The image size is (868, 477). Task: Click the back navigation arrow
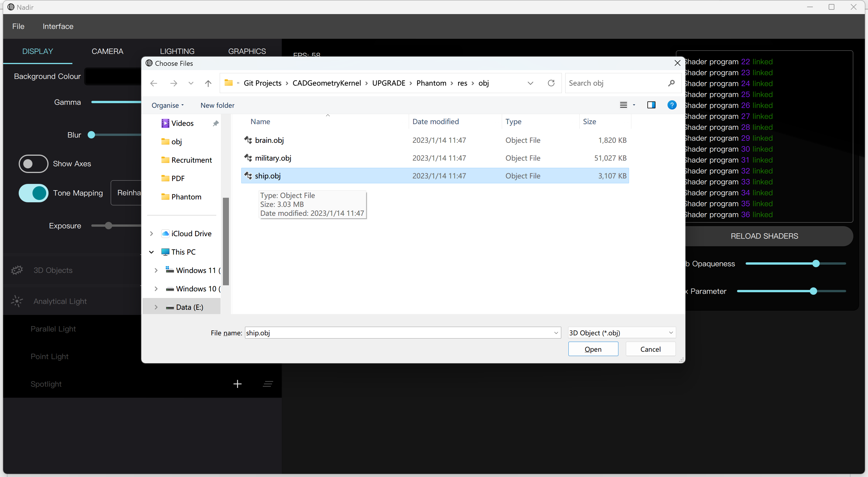pos(154,83)
